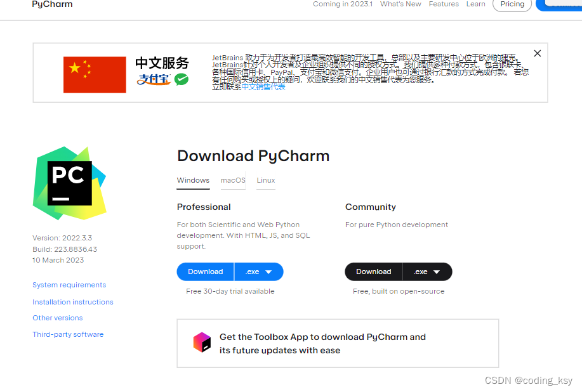
Task: Click PyCharm brand name in header
Action: pos(52,4)
